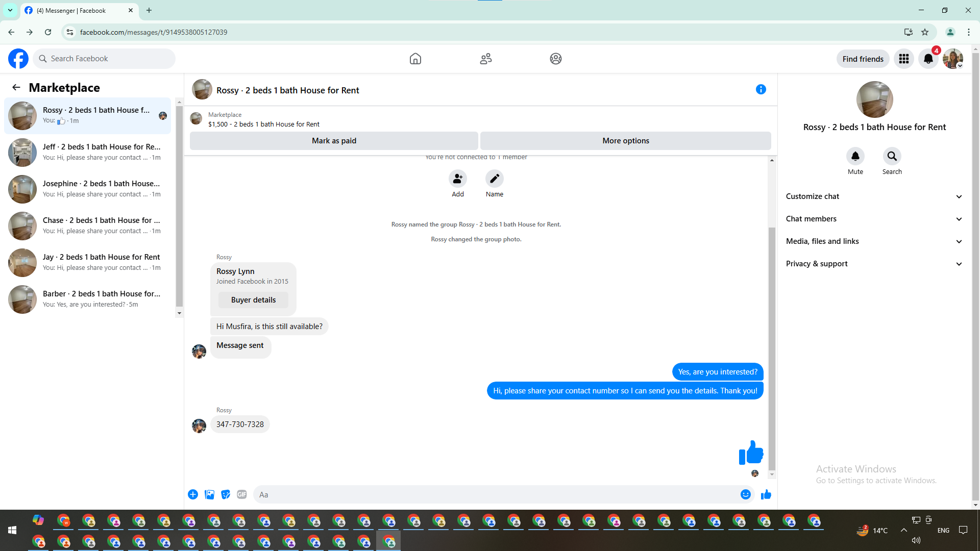Open the Windows Start menu
The image size is (980, 551).
tap(12, 531)
